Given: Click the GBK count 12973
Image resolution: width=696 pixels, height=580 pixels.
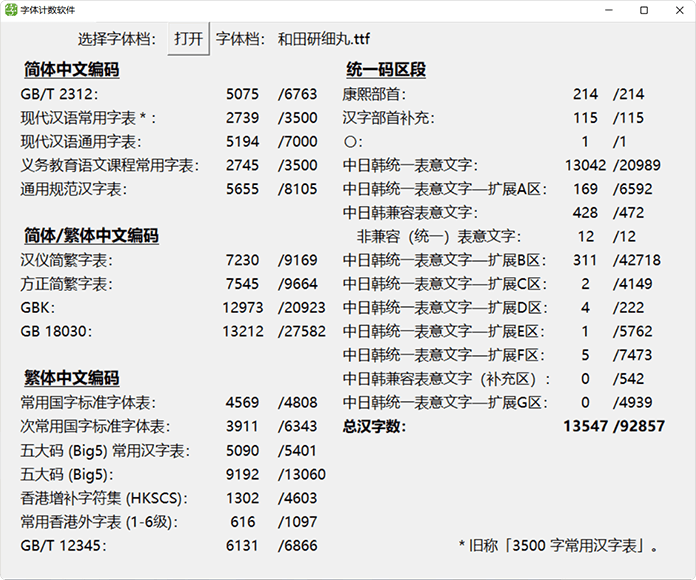Looking at the screenshot, I should (x=243, y=308).
